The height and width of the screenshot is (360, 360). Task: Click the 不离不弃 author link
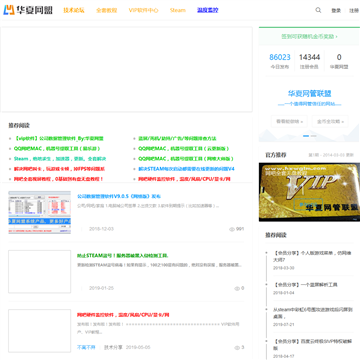(x=86, y=347)
